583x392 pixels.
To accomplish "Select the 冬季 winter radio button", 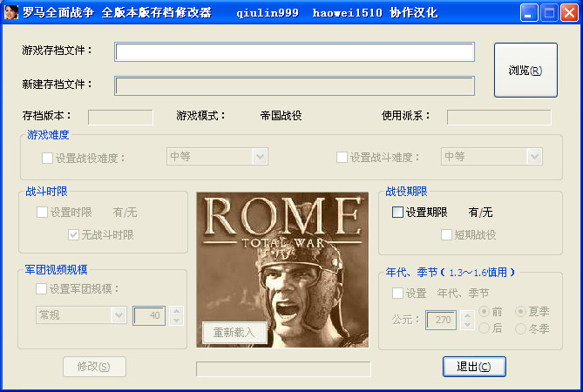I will click(520, 328).
